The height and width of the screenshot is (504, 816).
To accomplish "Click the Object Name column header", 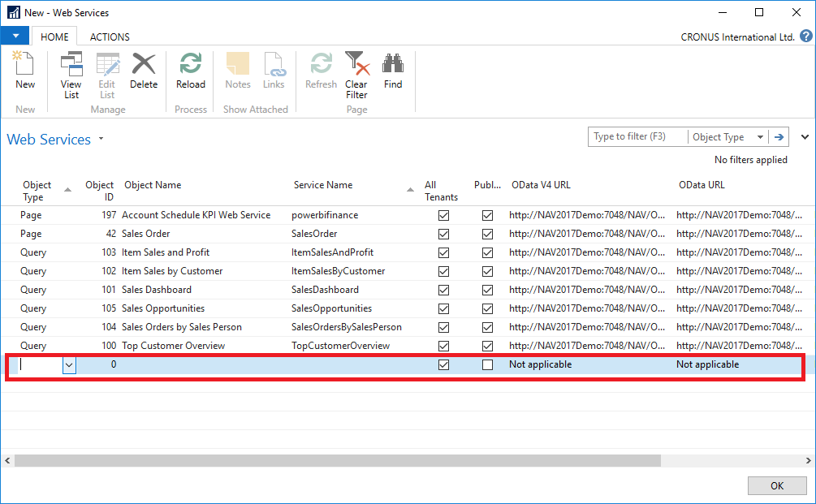I will [153, 185].
